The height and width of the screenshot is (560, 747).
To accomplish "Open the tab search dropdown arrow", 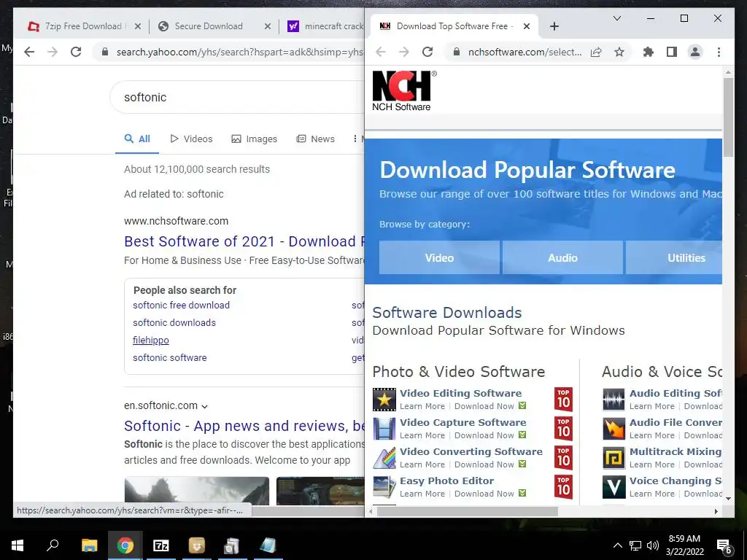I will click(x=617, y=18).
